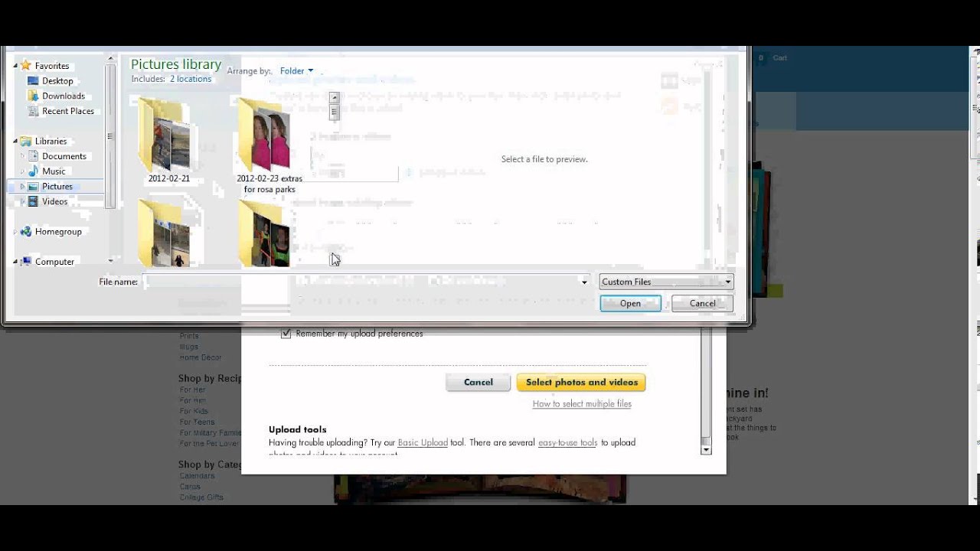980x551 pixels.
Task: Click Select photos and videos button
Action: 581,383
